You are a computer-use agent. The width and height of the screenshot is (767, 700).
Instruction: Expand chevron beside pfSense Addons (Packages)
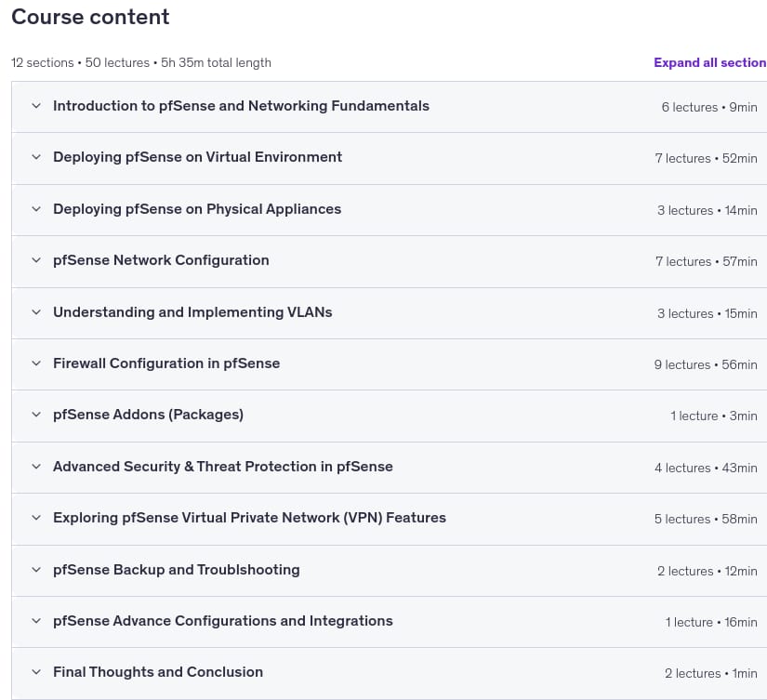tap(36, 415)
